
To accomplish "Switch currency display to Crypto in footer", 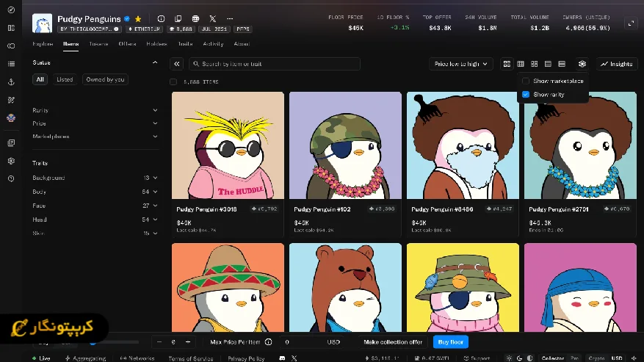I will pyautogui.click(x=597, y=358).
